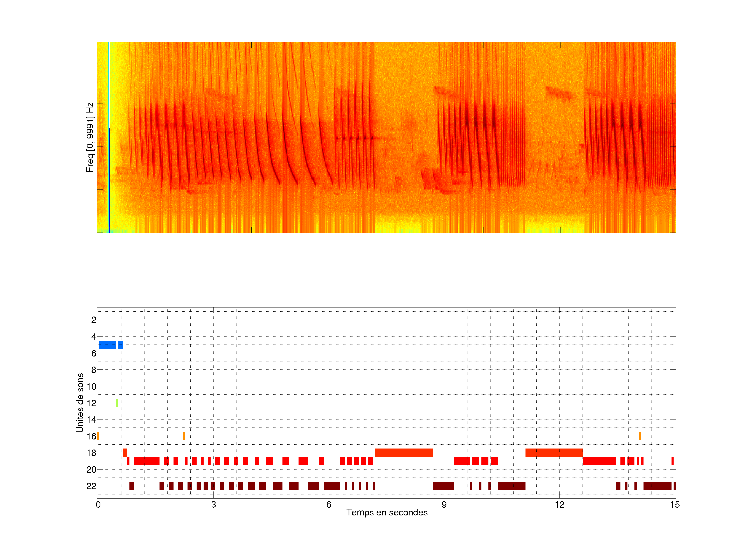Click dark red unit 22 bar ending near 11 seconds
This screenshot has height=560, width=747.
tap(511, 486)
